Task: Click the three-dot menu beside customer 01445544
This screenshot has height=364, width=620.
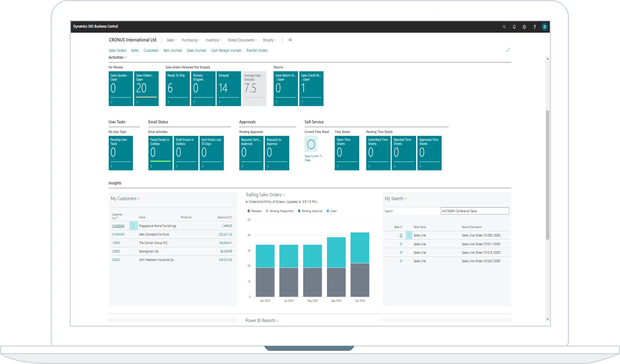Action: coord(133,226)
